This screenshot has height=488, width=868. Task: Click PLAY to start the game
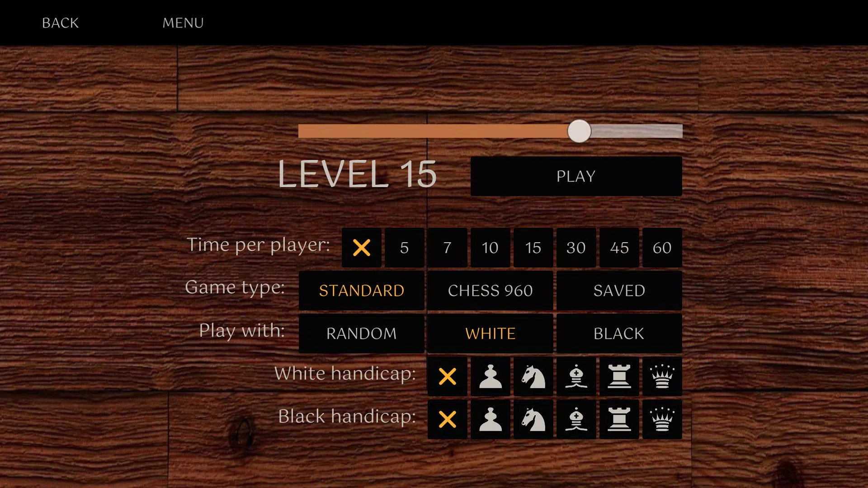[x=576, y=176]
